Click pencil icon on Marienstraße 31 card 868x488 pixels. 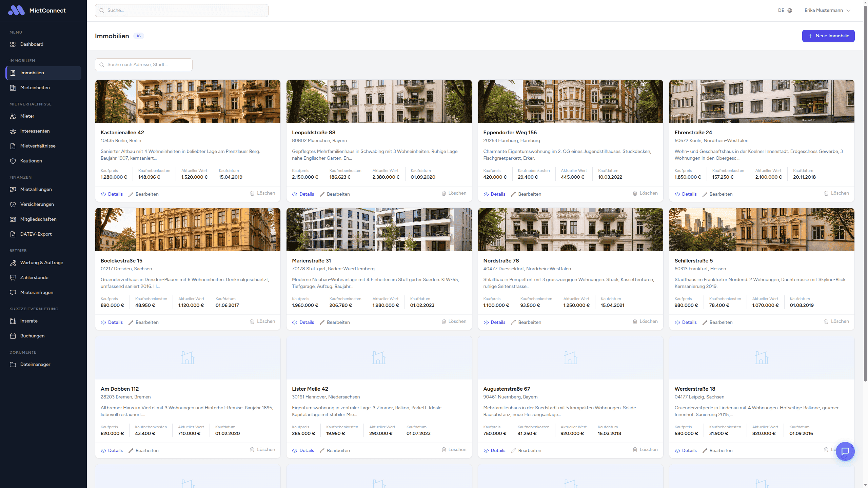322,323
